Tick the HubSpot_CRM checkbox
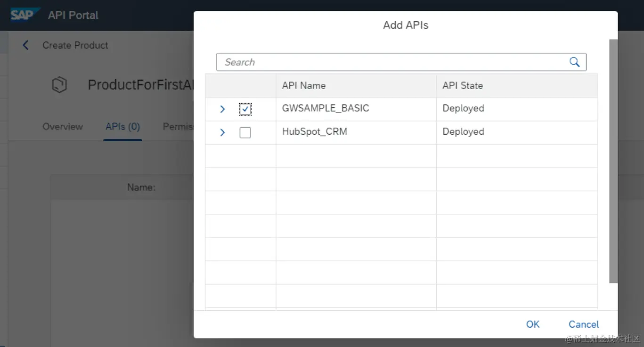The height and width of the screenshot is (347, 644). tap(245, 133)
